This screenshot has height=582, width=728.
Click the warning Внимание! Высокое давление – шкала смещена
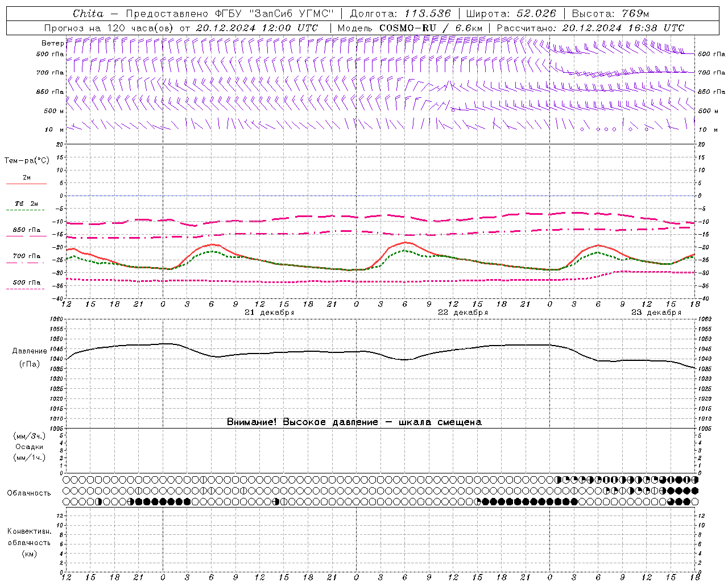click(x=354, y=422)
